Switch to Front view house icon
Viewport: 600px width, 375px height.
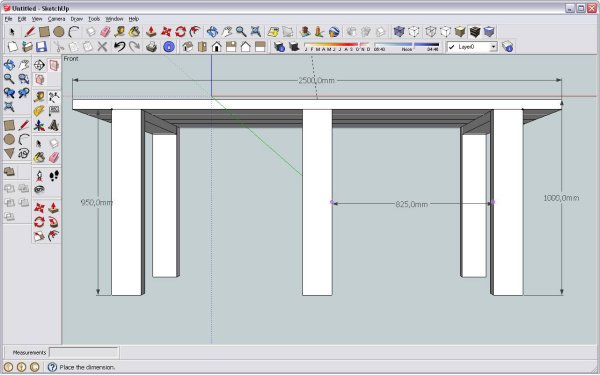217,47
